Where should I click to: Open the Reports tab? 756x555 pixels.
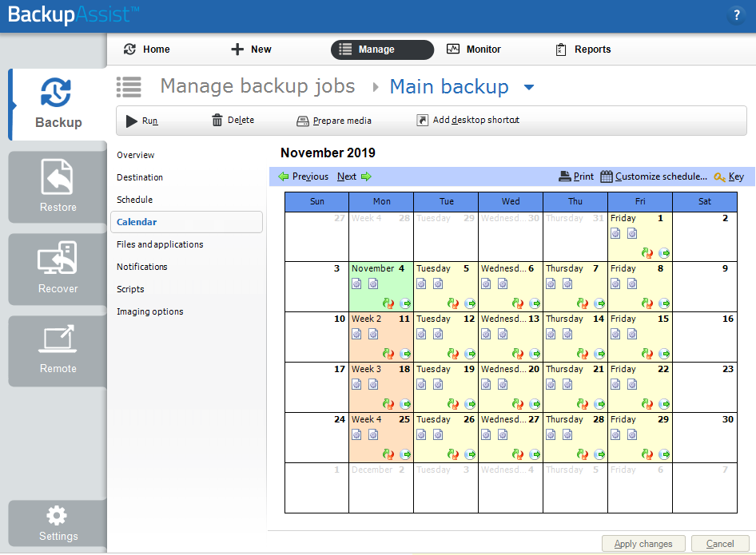583,49
